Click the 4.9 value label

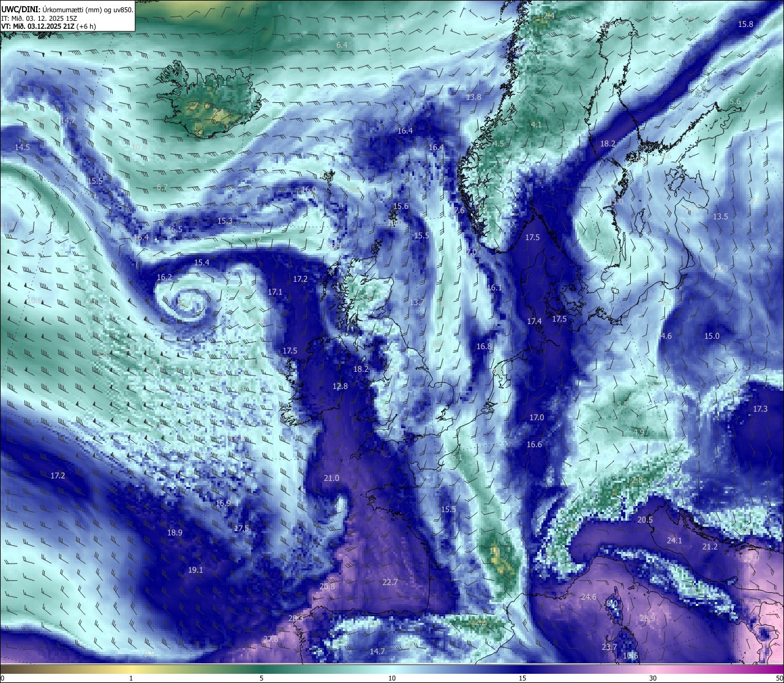638,432
